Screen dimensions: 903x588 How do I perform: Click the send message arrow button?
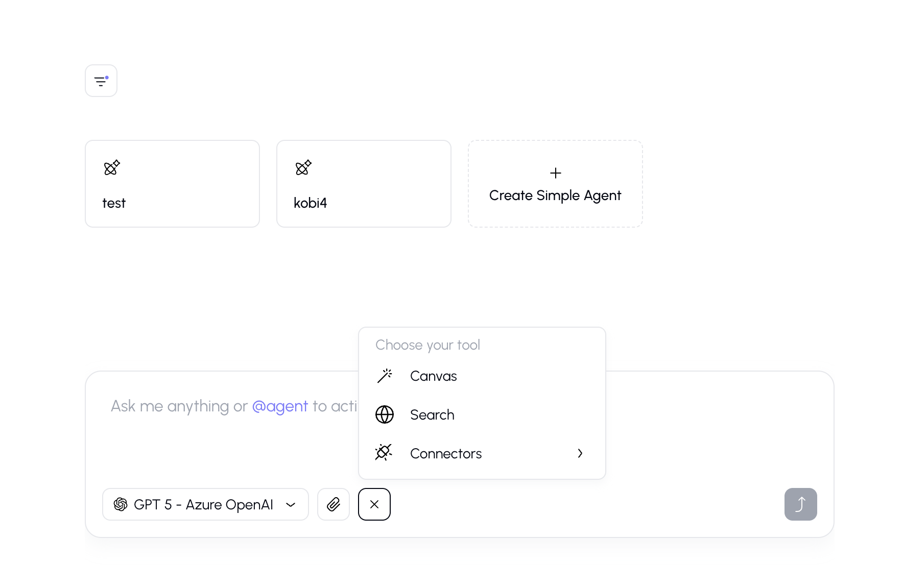pos(800,504)
